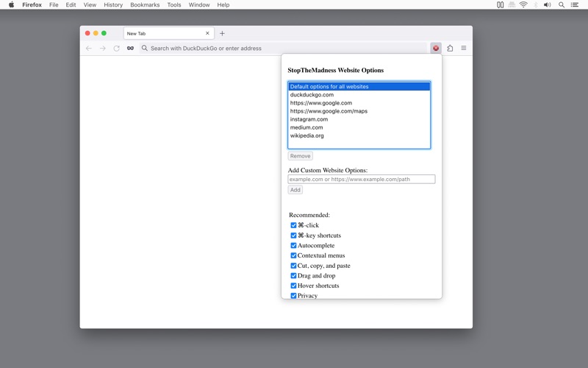Uncheck Drag and drop option
The width and height of the screenshot is (588, 368).
click(293, 275)
